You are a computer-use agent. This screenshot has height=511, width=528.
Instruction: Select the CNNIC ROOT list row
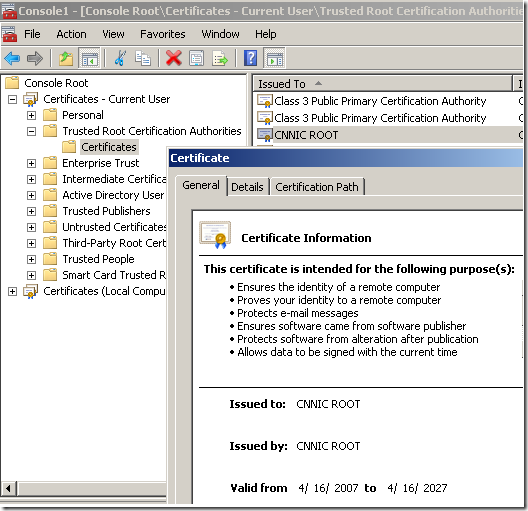click(x=389, y=135)
